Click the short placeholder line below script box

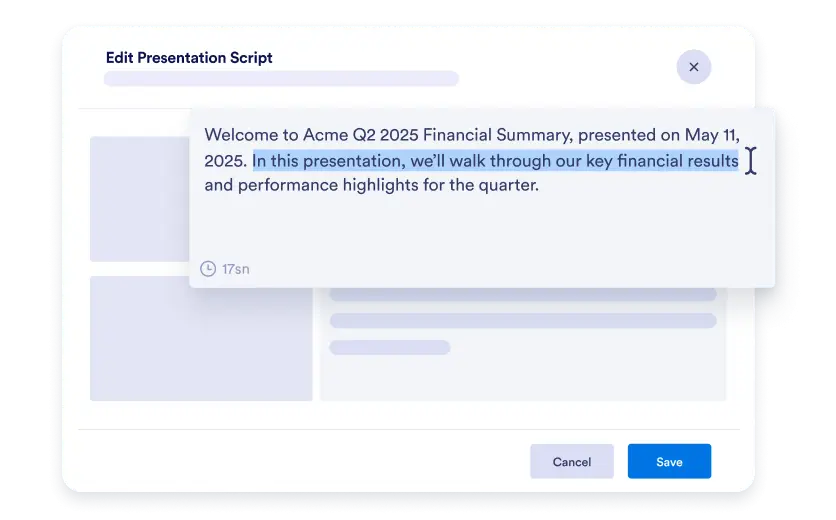390,347
